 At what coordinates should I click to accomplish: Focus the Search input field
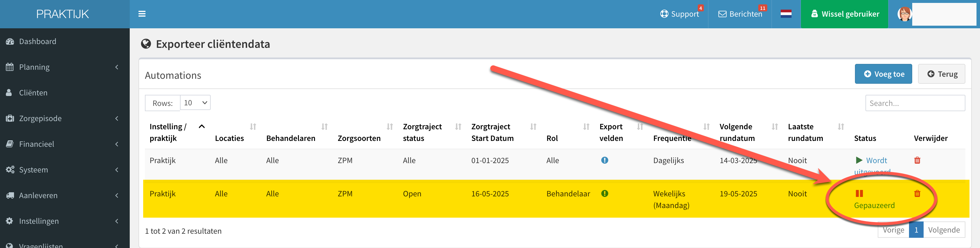tap(915, 103)
